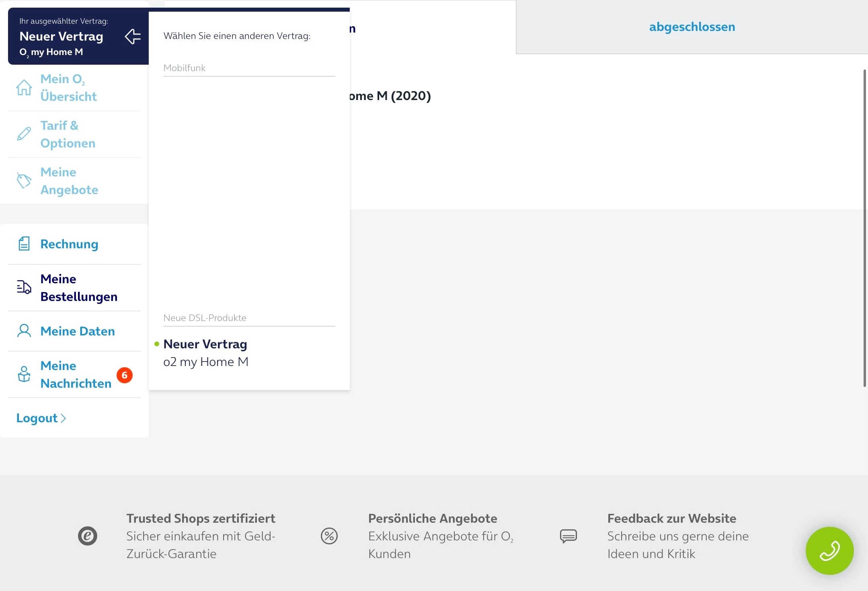Click the pencil icon for Tarif & Optionen
Viewport: 868px width, 591px height.
click(x=24, y=134)
